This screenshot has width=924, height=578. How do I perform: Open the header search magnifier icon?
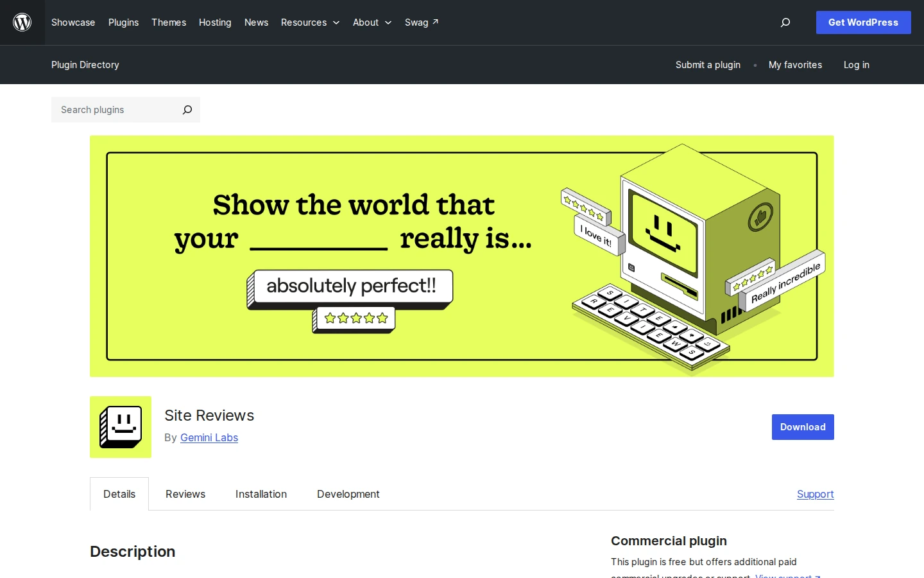[785, 22]
